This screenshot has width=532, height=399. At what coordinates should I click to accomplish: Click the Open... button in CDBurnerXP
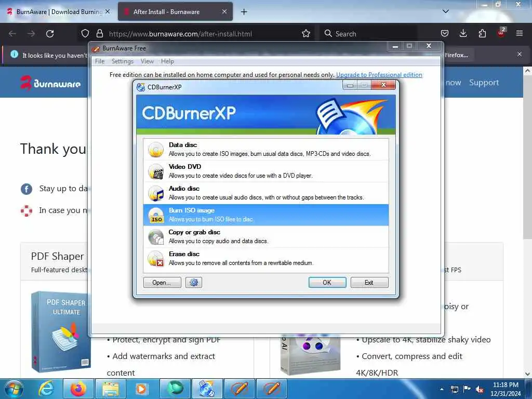[x=162, y=282]
